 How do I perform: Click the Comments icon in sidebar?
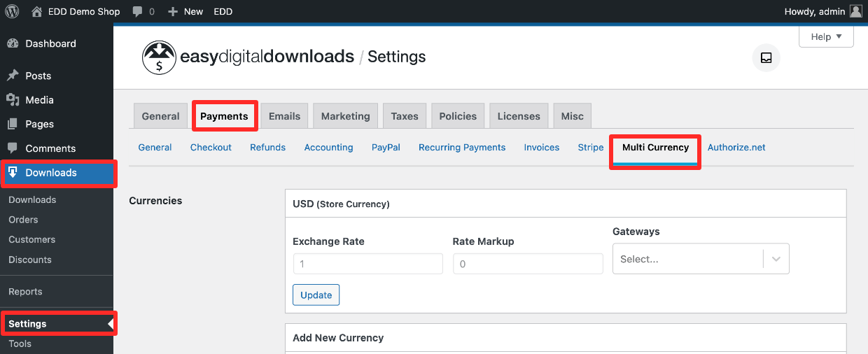(x=13, y=148)
